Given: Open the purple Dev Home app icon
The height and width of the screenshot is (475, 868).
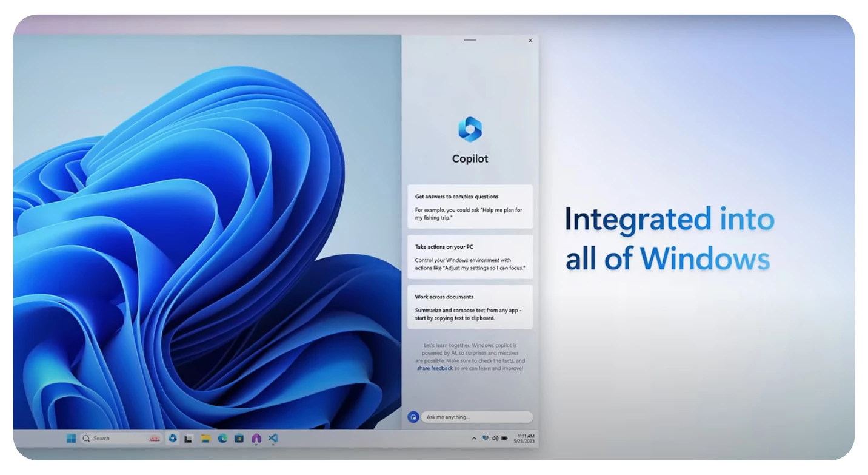Looking at the screenshot, I should (x=256, y=438).
